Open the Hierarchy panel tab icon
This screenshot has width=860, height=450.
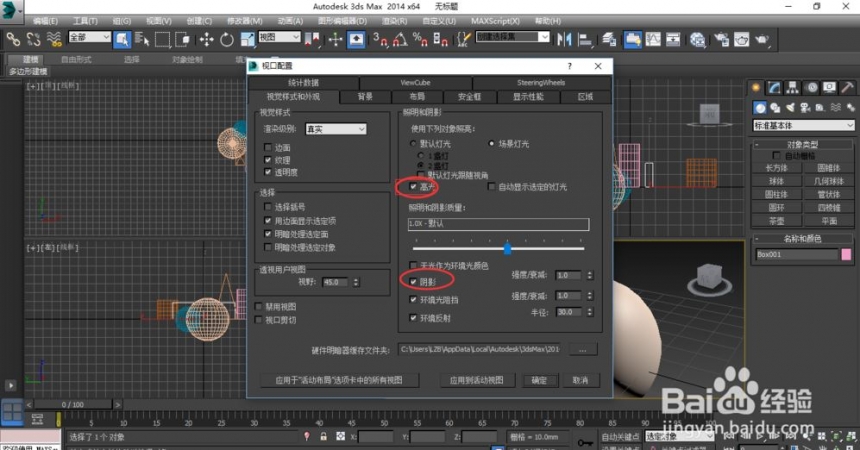[792, 87]
